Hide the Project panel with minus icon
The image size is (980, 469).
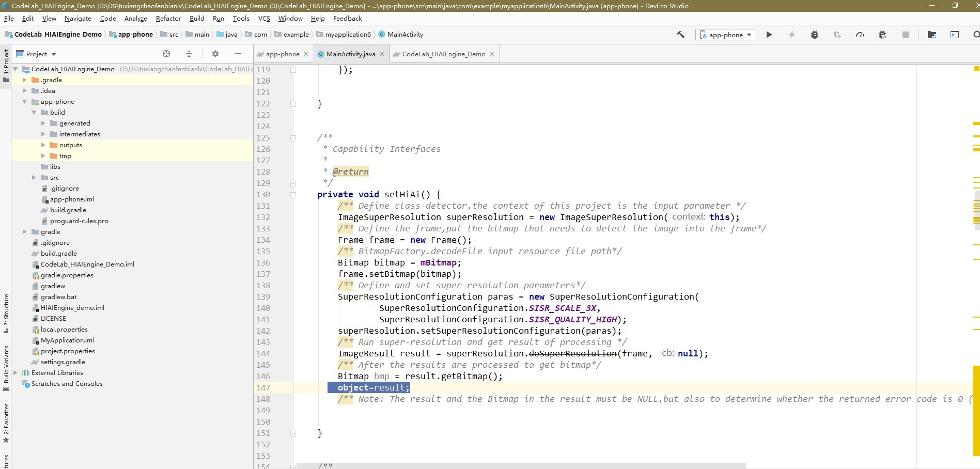click(238, 54)
